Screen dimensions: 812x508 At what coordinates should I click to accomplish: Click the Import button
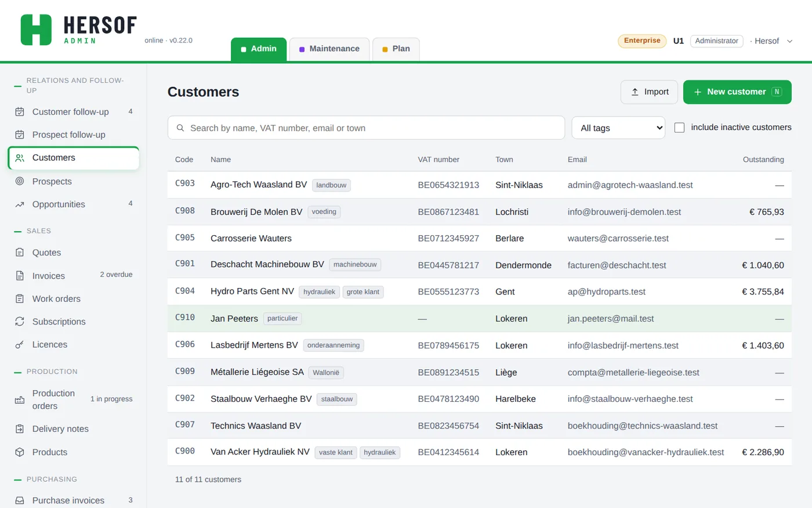click(649, 92)
